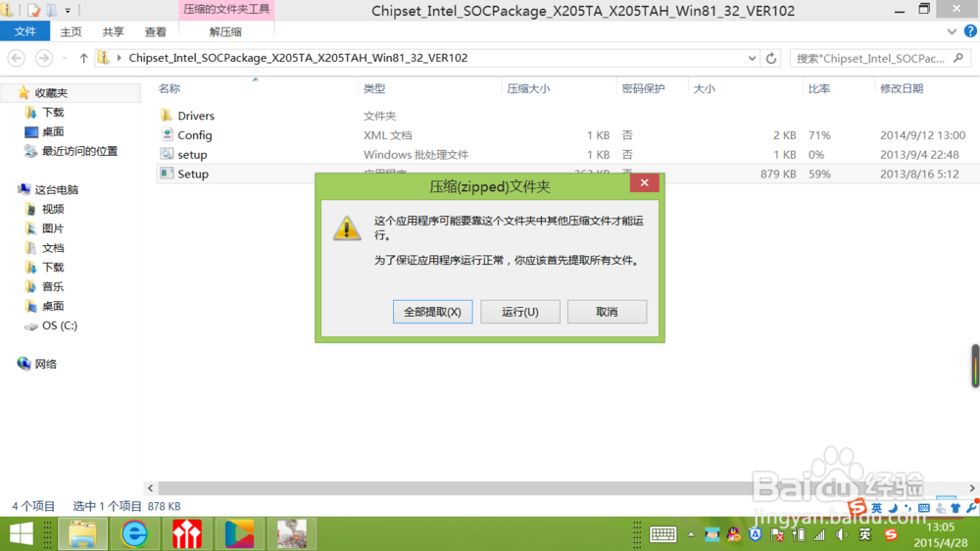Sort by the 类型 column header
The width and height of the screenshot is (980, 551).
[x=374, y=89]
